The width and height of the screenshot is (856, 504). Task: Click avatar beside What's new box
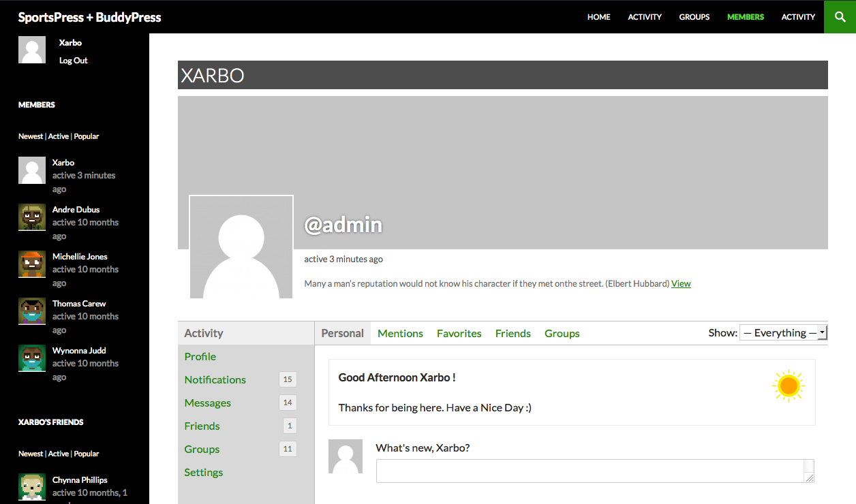(346, 456)
